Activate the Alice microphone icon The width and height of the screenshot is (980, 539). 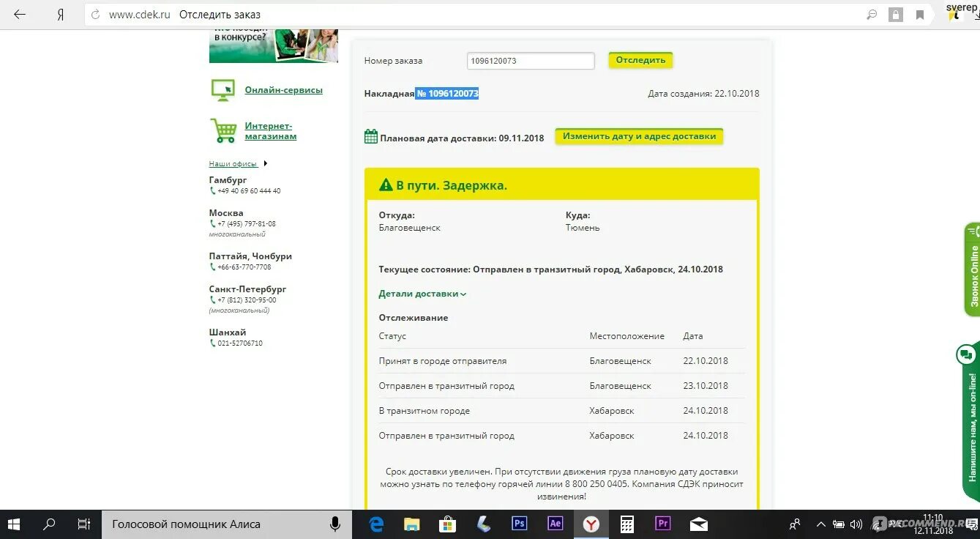pos(335,524)
